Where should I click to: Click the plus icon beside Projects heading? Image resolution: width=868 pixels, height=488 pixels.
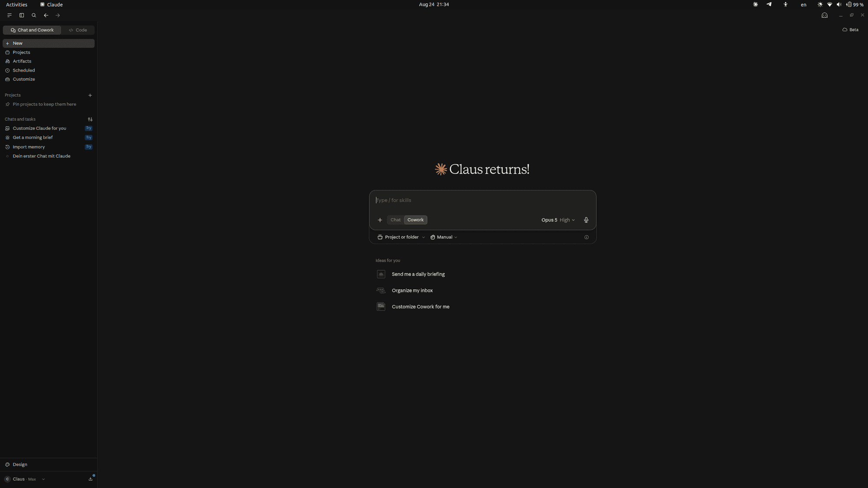90,95
